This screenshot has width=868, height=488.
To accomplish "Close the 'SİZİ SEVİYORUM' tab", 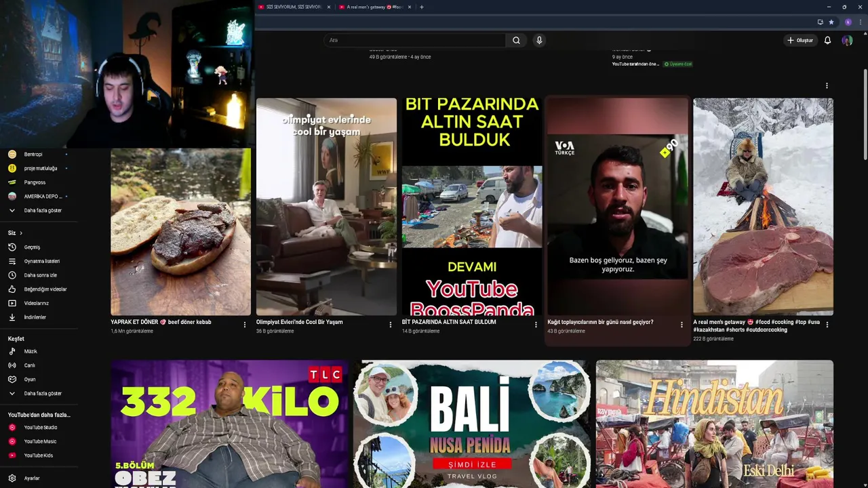I will point(329,7).
